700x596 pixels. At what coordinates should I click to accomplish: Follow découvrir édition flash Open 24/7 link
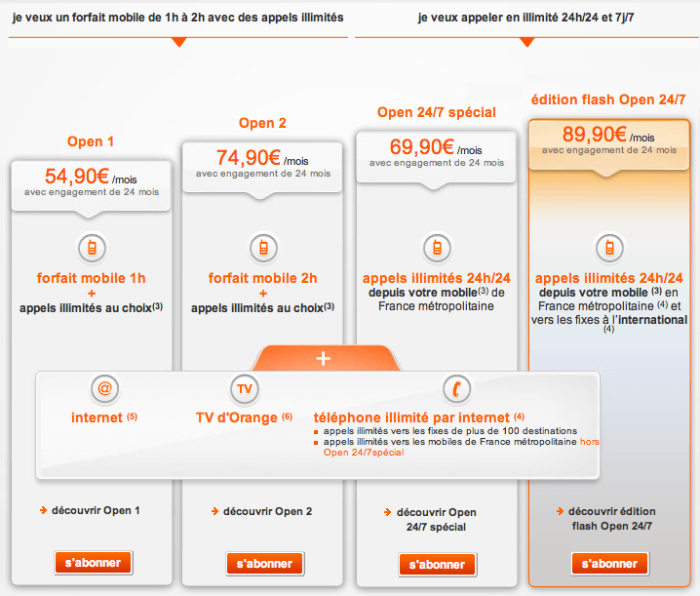pyautogui.click(x=612, y=518)
